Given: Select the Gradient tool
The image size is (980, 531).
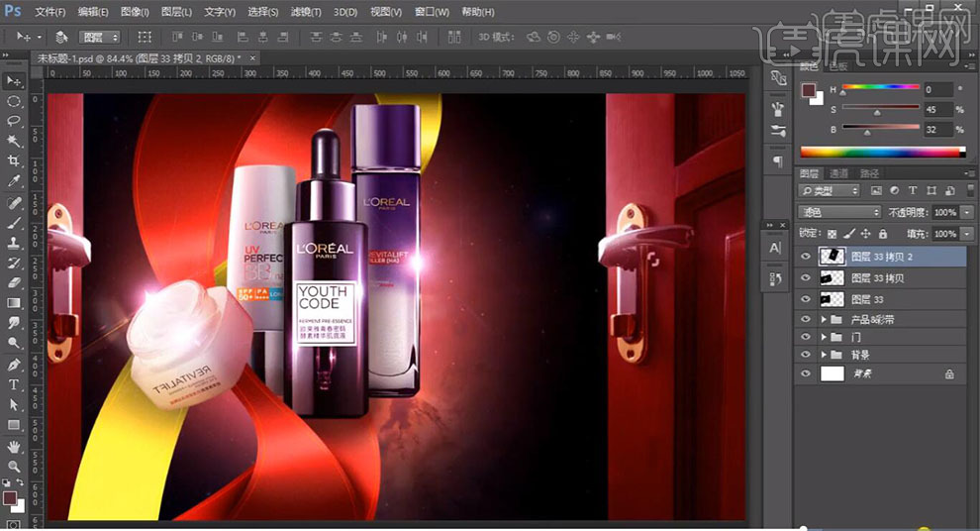Looking at the screenshot, I should (13, 303).
